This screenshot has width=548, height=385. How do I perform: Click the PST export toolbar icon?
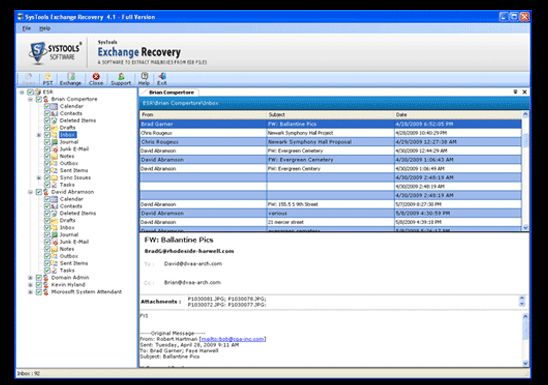48,79
